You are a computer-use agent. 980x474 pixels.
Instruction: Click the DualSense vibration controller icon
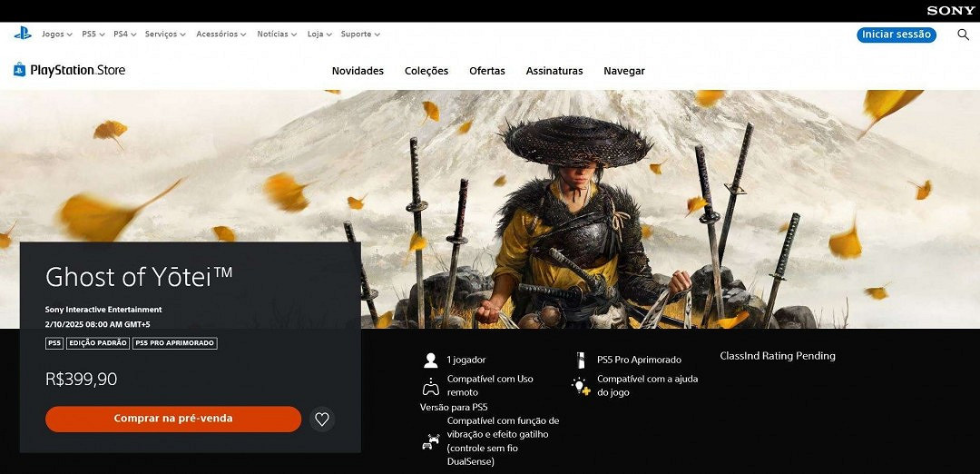pyautogui.click(x=429, y=442)
